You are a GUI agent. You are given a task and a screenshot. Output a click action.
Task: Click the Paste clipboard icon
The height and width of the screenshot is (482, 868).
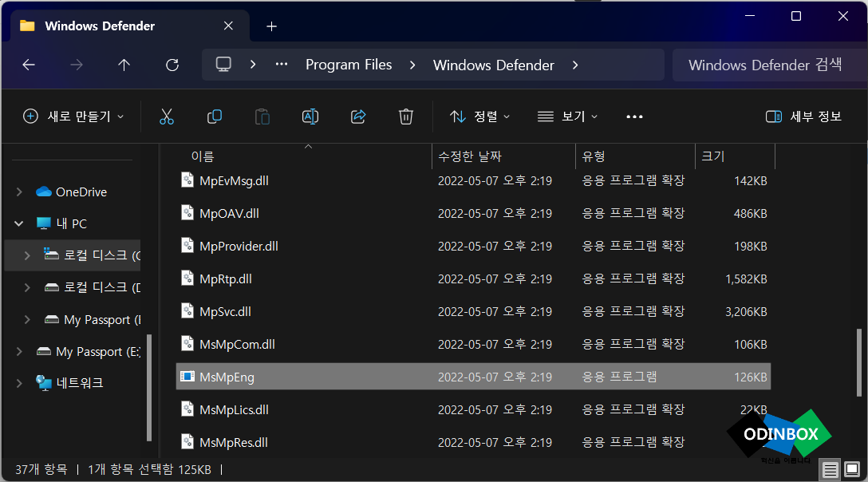coord(262,117)
